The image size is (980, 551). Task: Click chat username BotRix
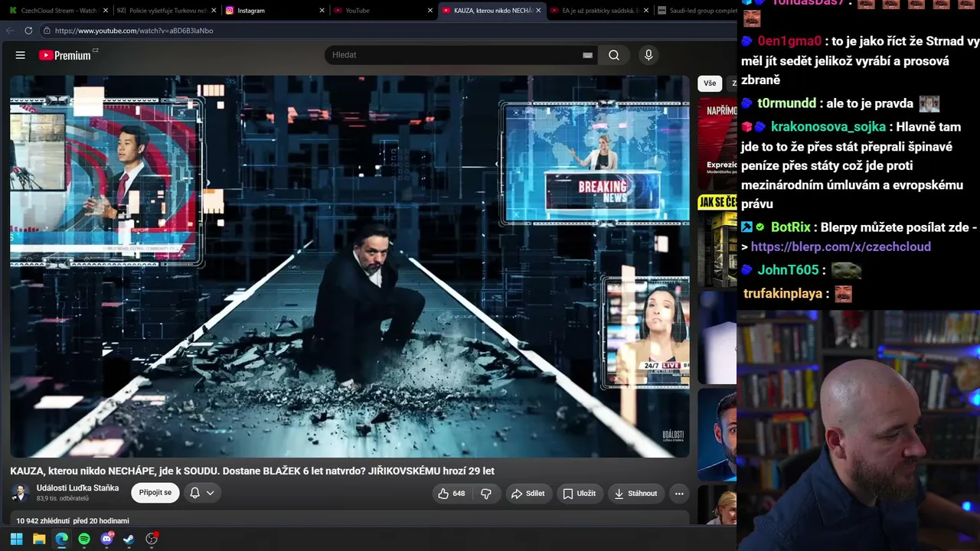(790, 227)
